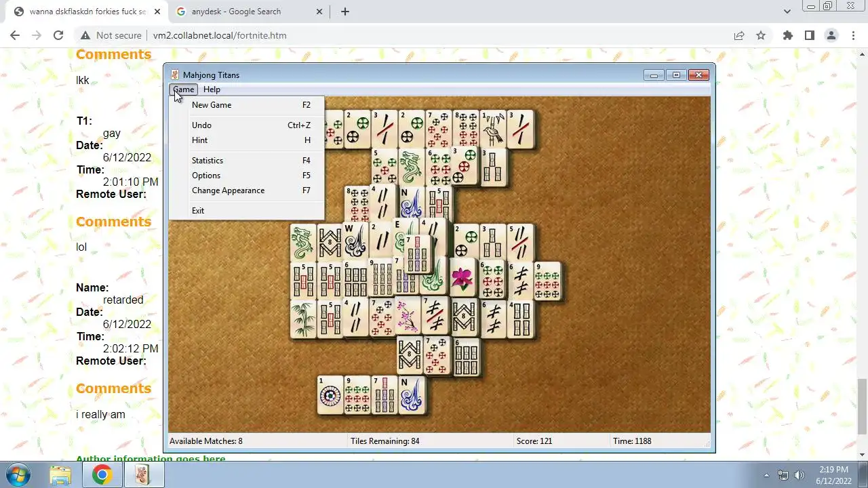This screenshot has width=868, height=488.
Task: Open the Chrome tab search dropdown
Action: [x=787, y=12]
